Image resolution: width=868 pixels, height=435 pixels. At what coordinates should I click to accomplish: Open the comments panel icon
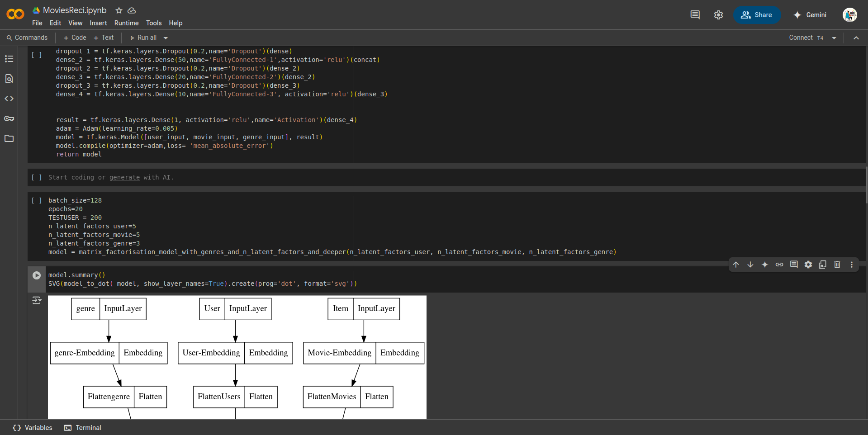click(695, 15)
